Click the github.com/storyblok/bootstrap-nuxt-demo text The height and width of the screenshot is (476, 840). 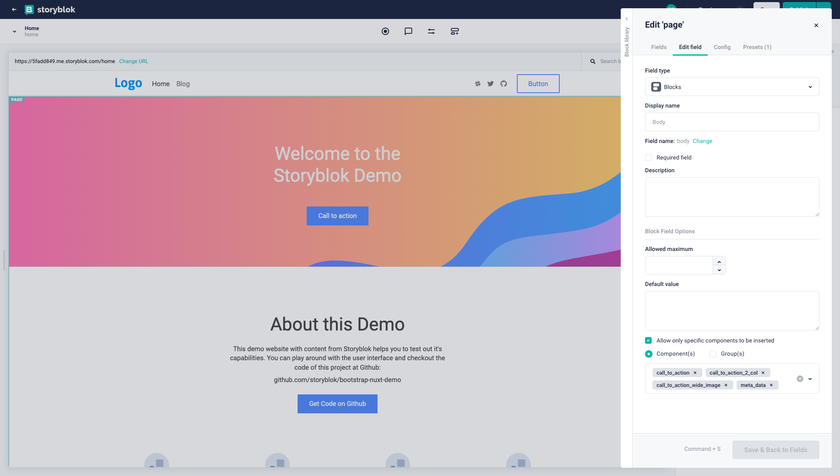point(338,380)
